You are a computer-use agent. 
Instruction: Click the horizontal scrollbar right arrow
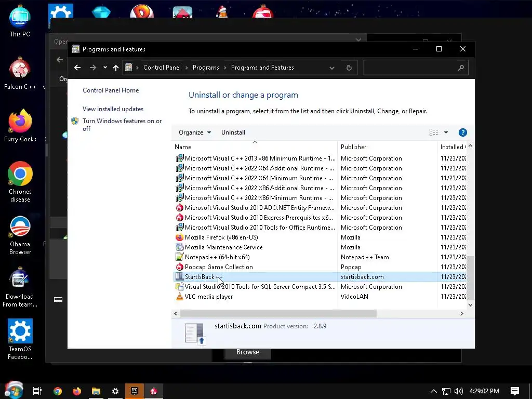point(461,313)
